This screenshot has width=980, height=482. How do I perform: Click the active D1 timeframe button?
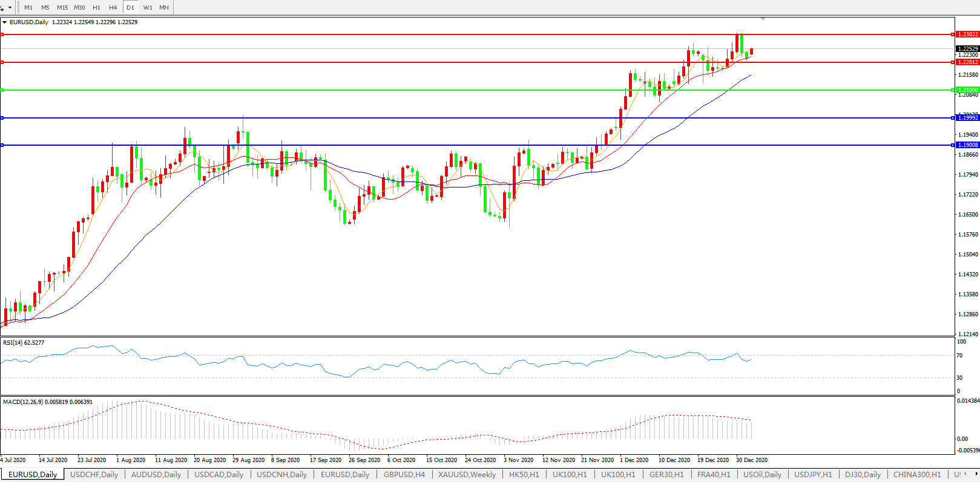pos(130,7)
